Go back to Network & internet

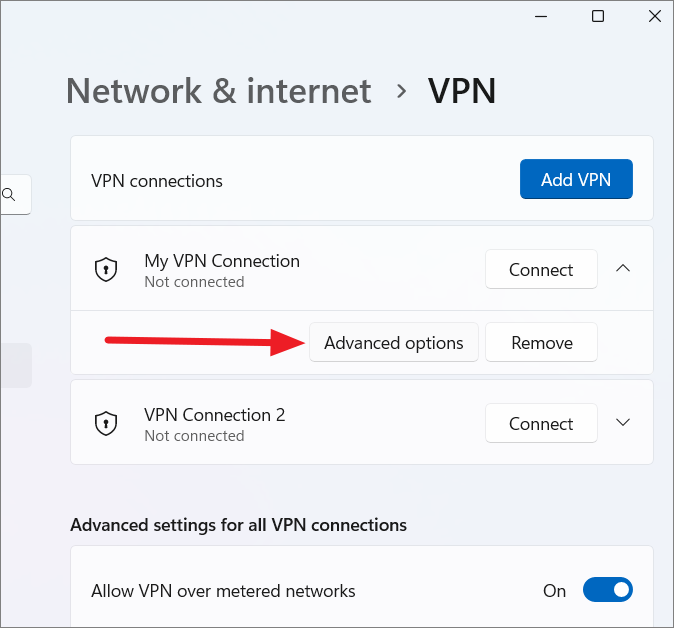coord(219,91)
